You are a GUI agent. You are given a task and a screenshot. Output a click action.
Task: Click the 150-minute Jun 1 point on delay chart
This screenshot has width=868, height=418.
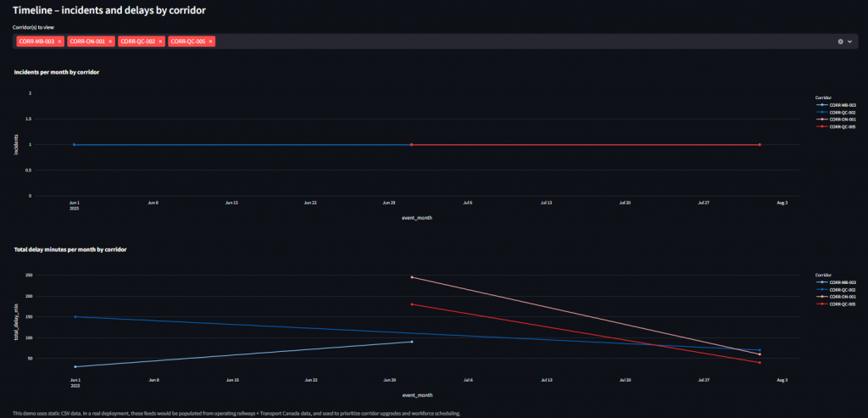[x=75, y=317]
